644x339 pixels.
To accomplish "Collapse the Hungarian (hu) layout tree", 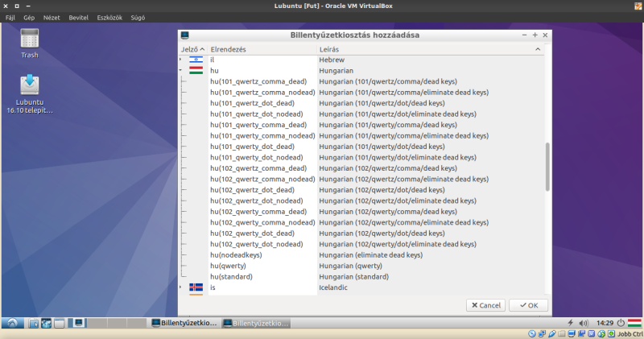I will [182, 71].
